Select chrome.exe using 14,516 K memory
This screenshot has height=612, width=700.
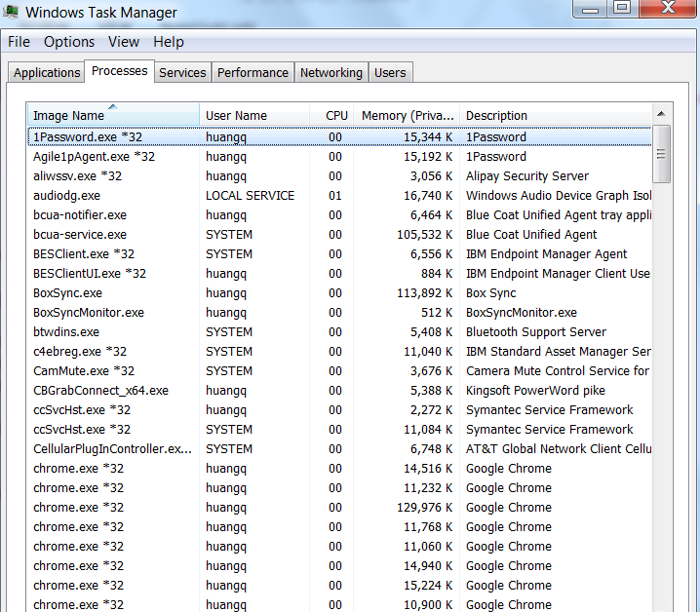tap(339, 469)
